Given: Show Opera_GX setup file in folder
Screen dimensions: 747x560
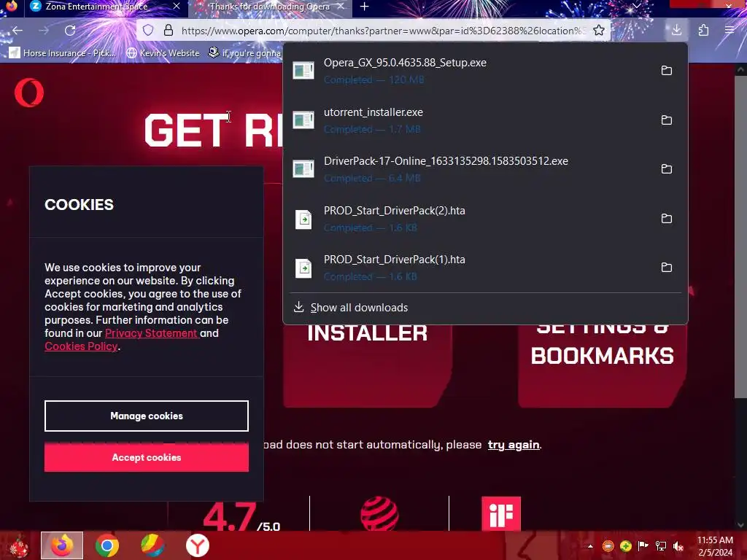Looking at the screenshot, I should click(x=667, y=71).
